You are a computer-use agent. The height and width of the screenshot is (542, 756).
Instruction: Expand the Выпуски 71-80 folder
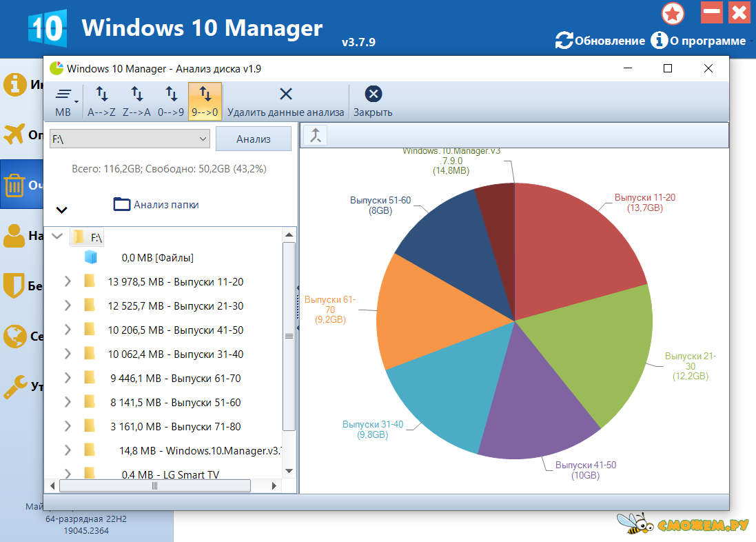point(68,426)
